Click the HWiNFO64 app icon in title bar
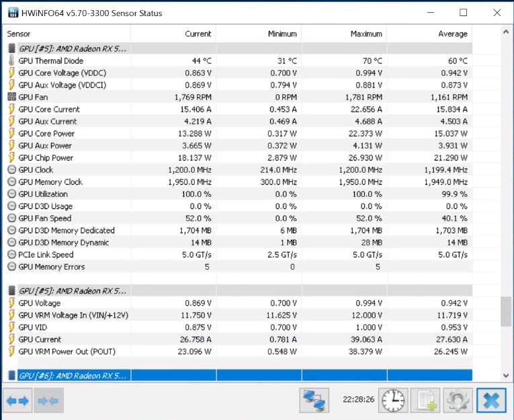This screenshot has height=420, width=514. click(x=13, y=13)
